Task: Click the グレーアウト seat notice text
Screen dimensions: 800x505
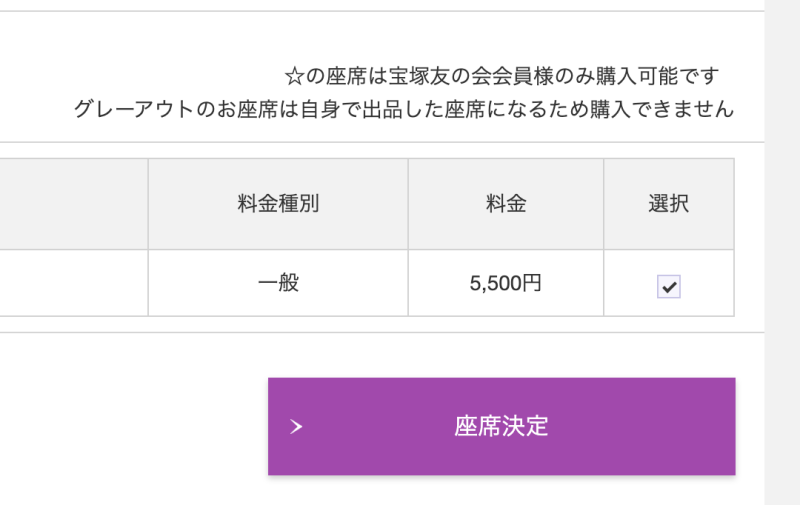Action: 404,109
